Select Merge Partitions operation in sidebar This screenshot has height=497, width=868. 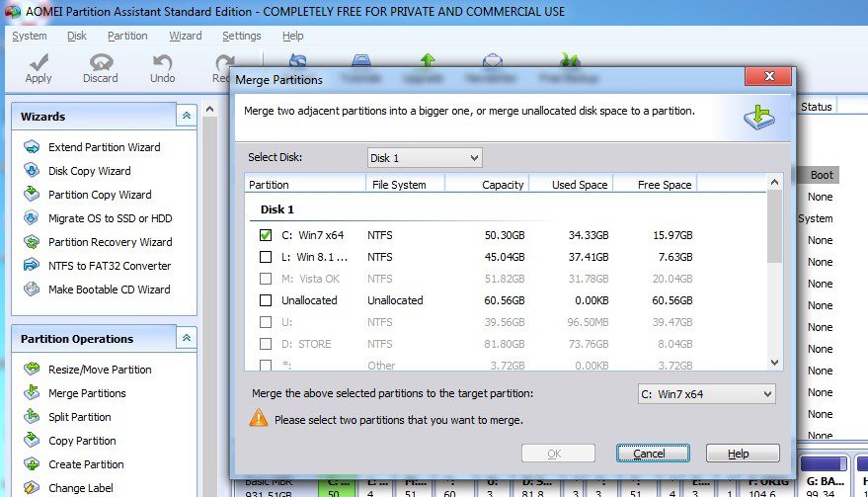(x=87, y=393)
